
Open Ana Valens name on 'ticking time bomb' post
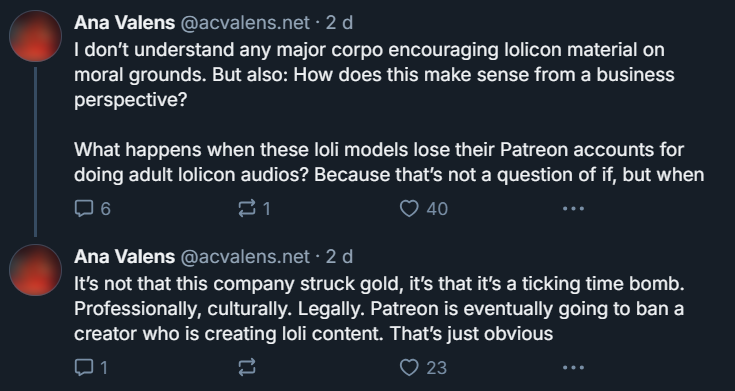(x=124, y=256)
